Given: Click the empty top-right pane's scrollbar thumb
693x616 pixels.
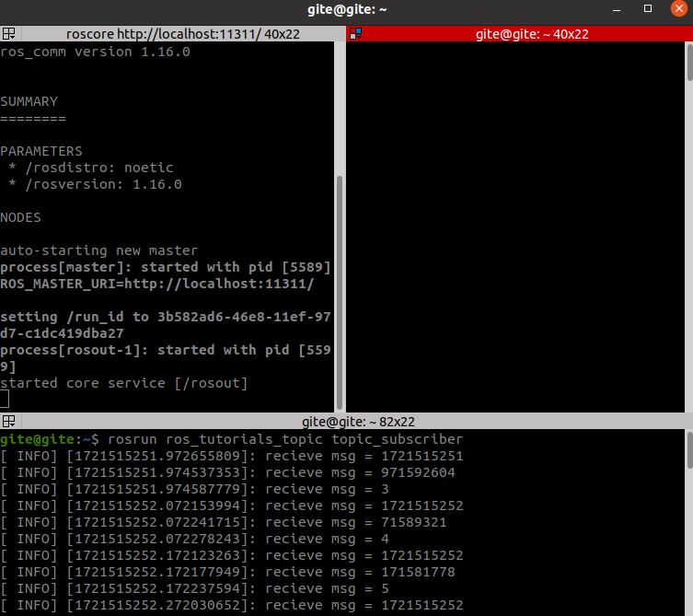Looking at the screenshot, I should pos(689,62).
